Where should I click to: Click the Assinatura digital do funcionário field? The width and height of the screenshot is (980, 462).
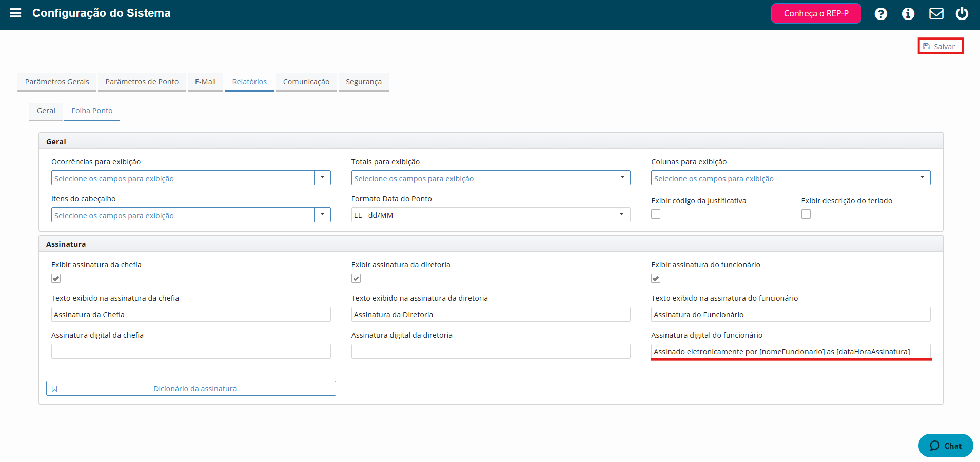coord(791,352)
